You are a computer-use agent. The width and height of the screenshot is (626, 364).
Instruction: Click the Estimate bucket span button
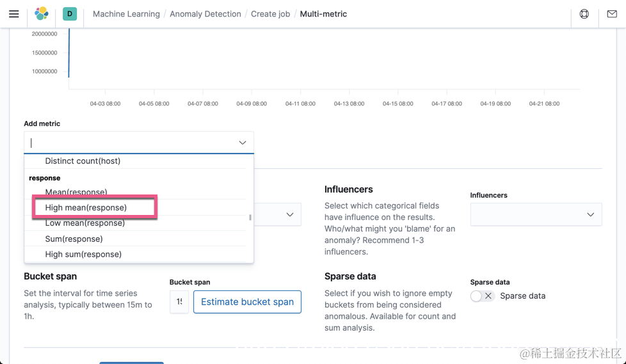point(247,302)
